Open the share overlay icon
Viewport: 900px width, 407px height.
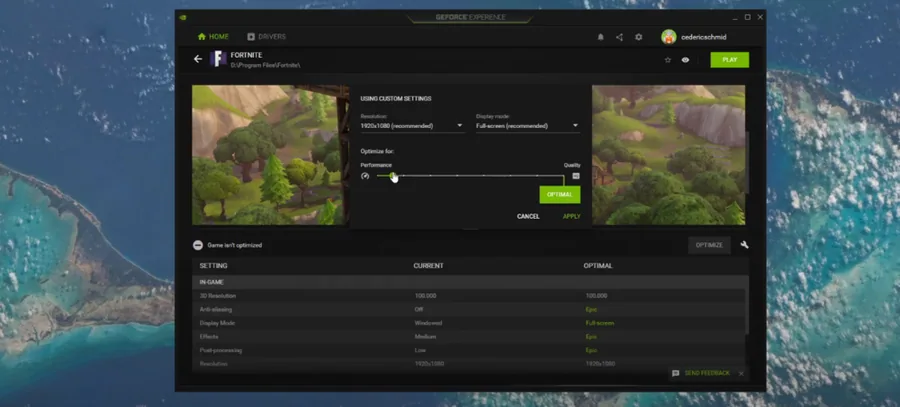coord(619,37)
